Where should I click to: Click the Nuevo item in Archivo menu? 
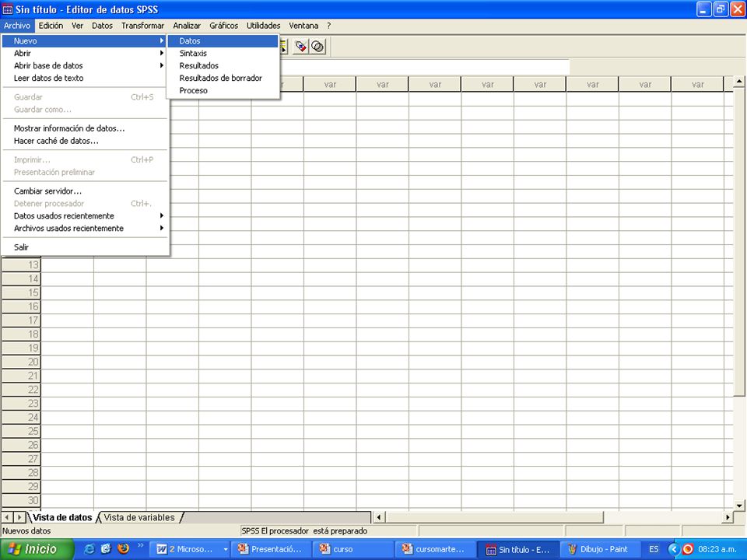tap(85, 41)
